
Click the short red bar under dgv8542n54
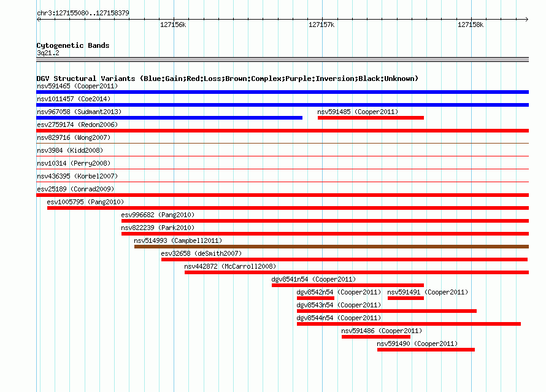coord(315,298)
